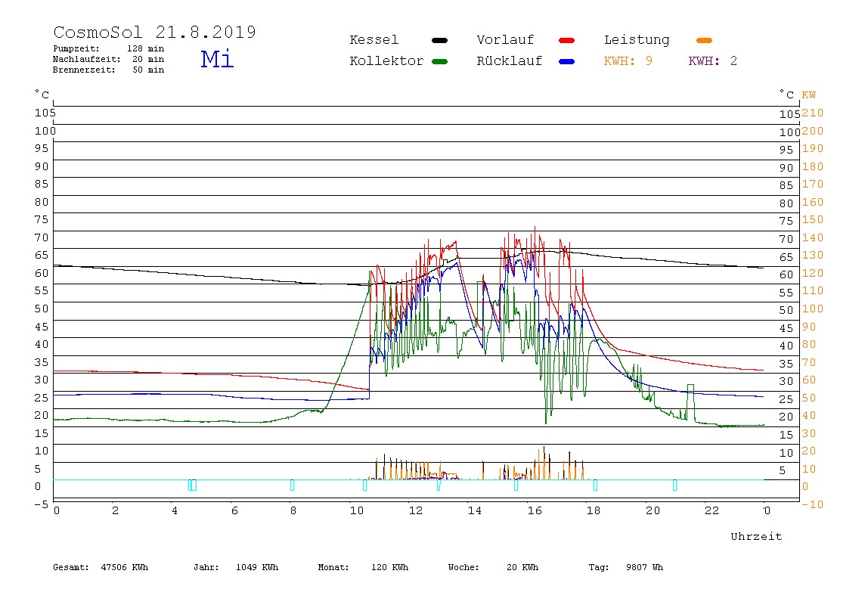Click the 'Monat:' footer label
Viewport: 868px width, 614px height.
point(333,567)
